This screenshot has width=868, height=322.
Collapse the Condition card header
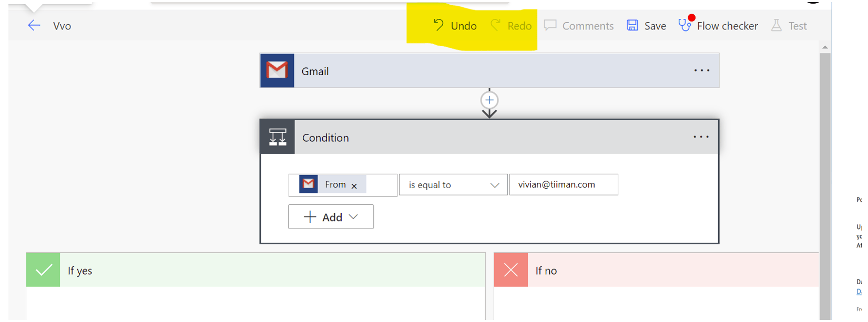(489, 137)
